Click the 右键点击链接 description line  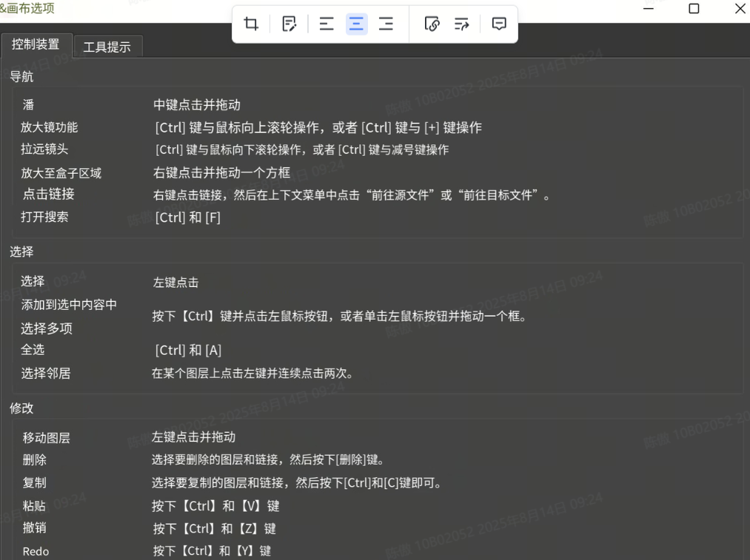pos(352,195)
